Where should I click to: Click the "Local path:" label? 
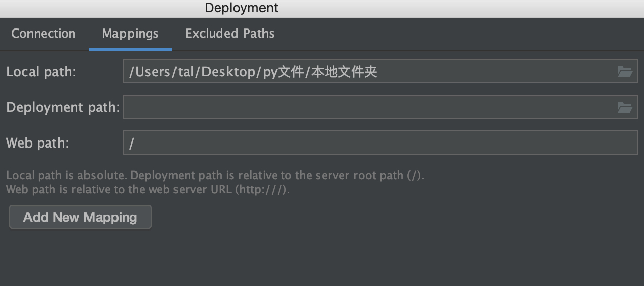coord(41,72)
